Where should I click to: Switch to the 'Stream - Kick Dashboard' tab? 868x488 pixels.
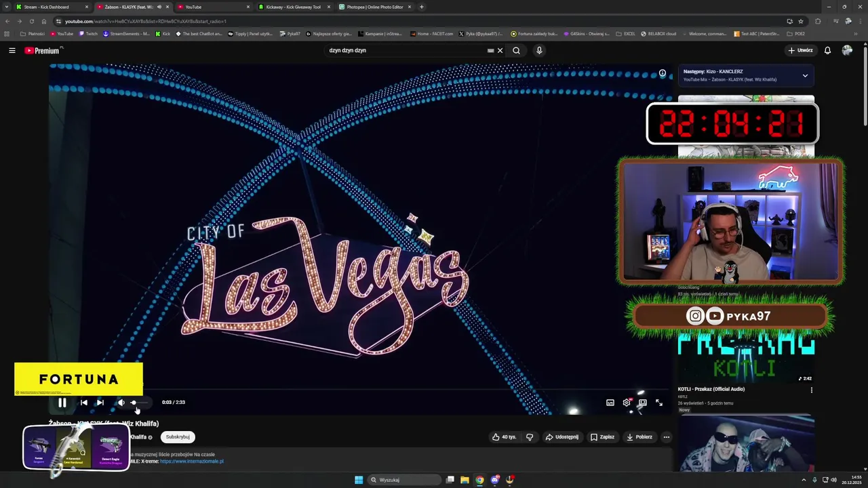point(51,7)
